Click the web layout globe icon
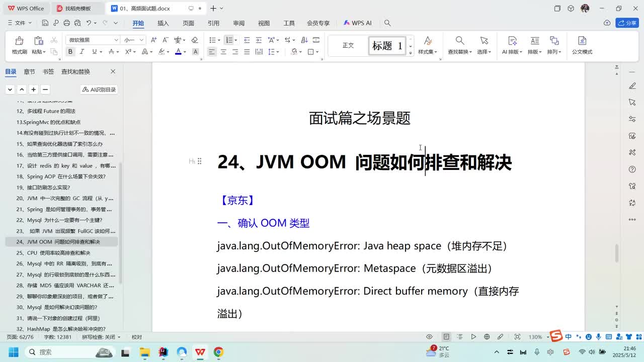 click(487, 337)
